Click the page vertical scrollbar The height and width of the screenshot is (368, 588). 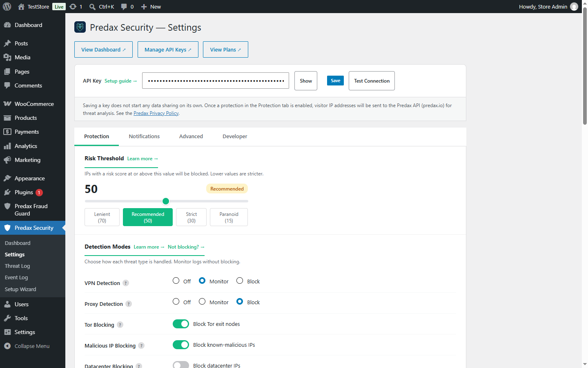(585, 65)
